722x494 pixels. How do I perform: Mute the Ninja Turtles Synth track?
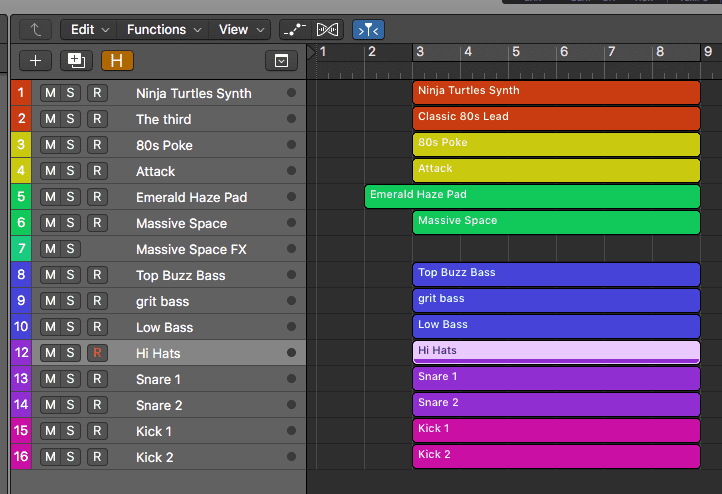point(49,93)
